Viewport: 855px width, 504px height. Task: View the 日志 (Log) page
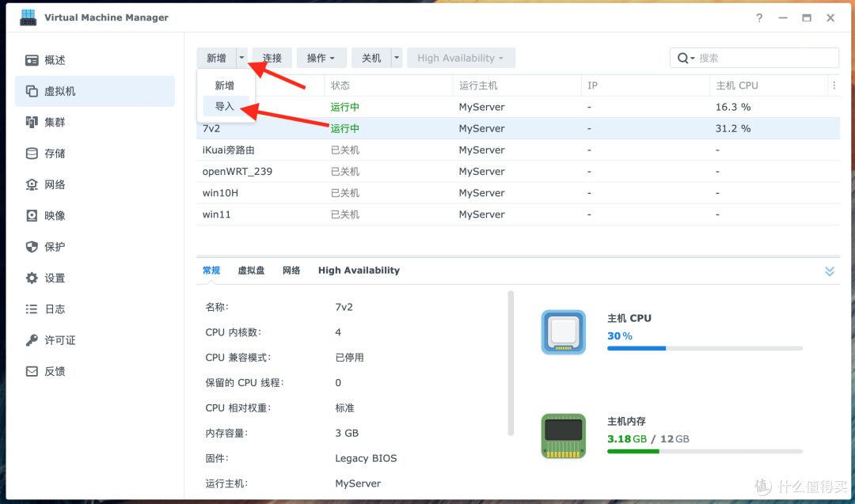coord(54,309)
